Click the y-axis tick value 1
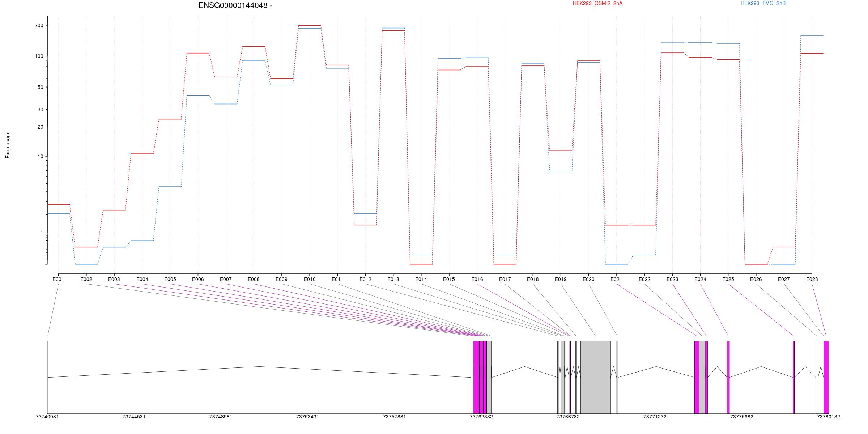 tap(42, 233)
